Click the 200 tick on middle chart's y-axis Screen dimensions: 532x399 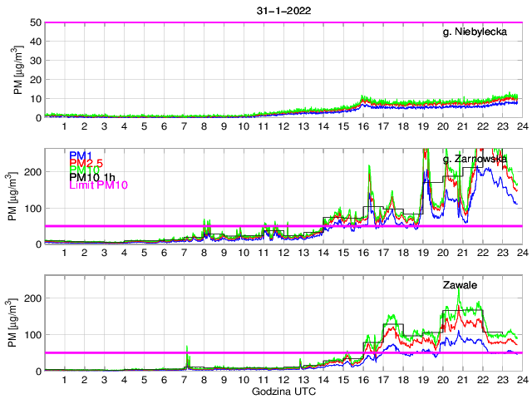pyautogui.click(x=32, y=171)
